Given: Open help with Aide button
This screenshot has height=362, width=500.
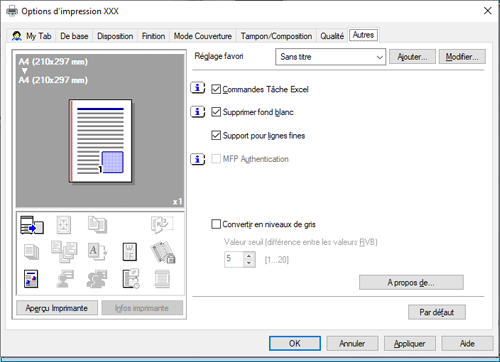Looking at the screenshot, I should [467, 343].
